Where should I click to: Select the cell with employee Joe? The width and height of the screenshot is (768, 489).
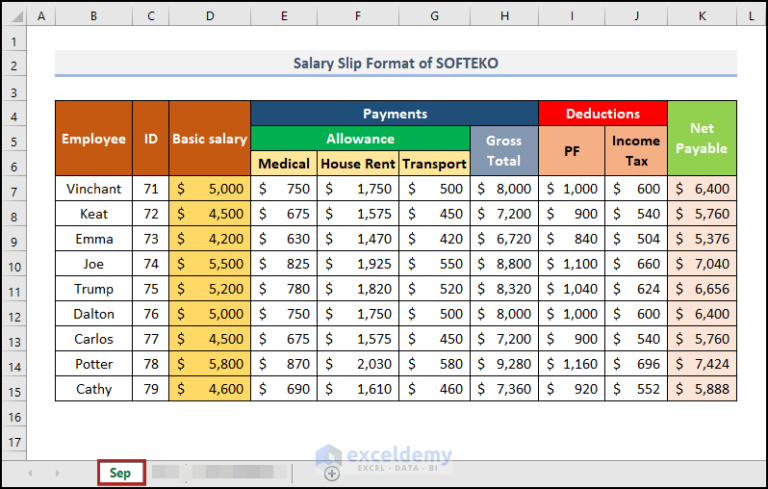(x=94, y=264)
